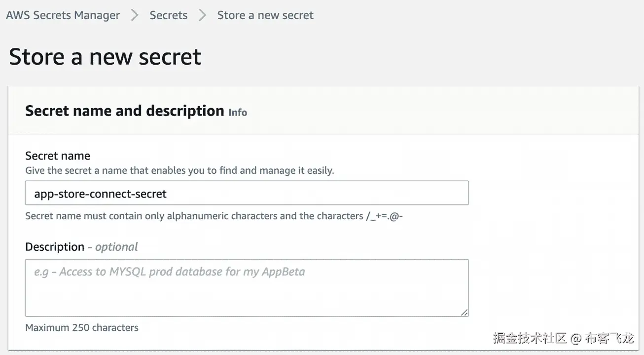The height and width of the screenshot is (355, 644).
Task: Click the allowed characters constraint text
Action: [215, 216]
